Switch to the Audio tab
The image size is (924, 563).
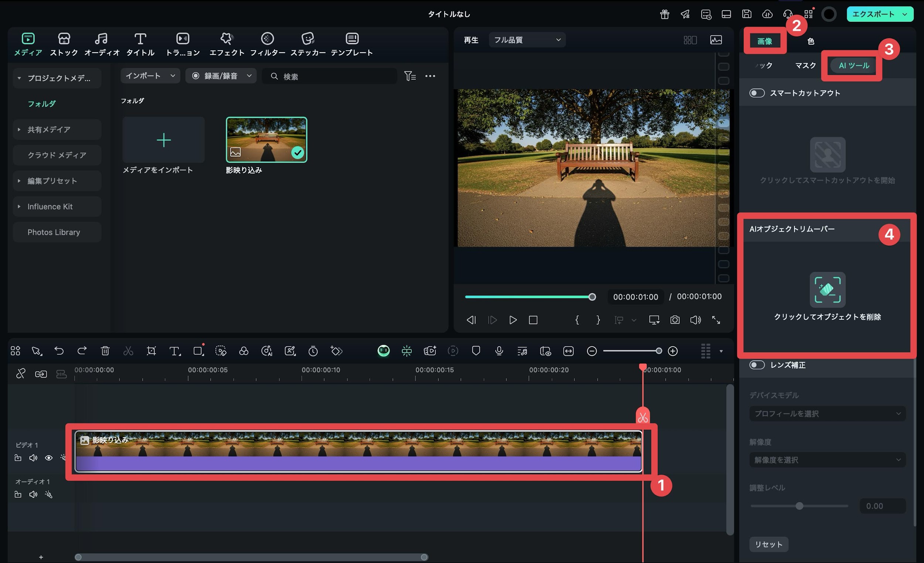click(x=102, y=44)
